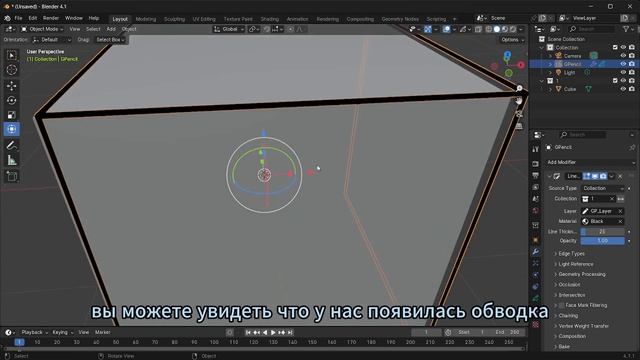Select the Annotate tool
Viewport: 640px width, 360px height.
coord(11,145)
